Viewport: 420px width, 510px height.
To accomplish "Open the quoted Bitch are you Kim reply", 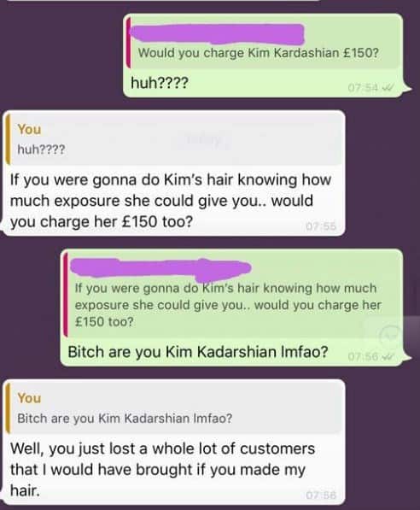I will [174, 407].
